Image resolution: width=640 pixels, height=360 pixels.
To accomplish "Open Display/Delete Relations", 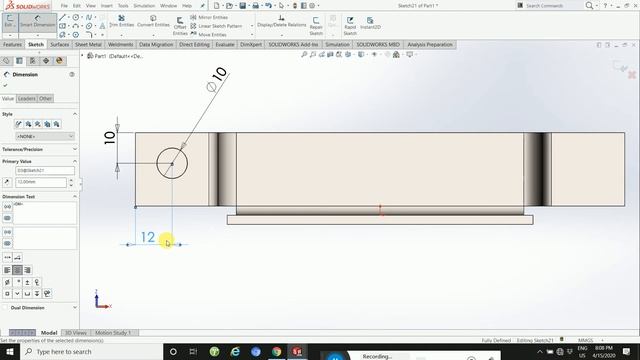I will [281, 21].
